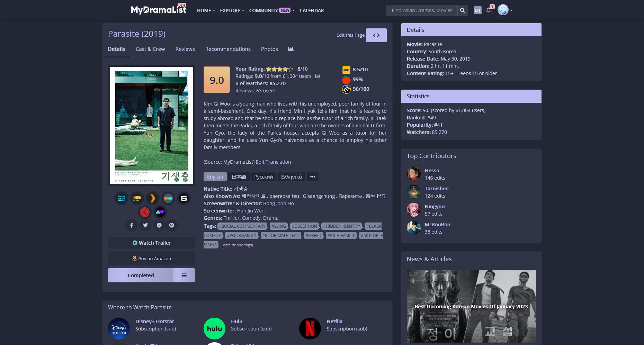
Task: Play the Watch Trailer button
Action: 151,243
